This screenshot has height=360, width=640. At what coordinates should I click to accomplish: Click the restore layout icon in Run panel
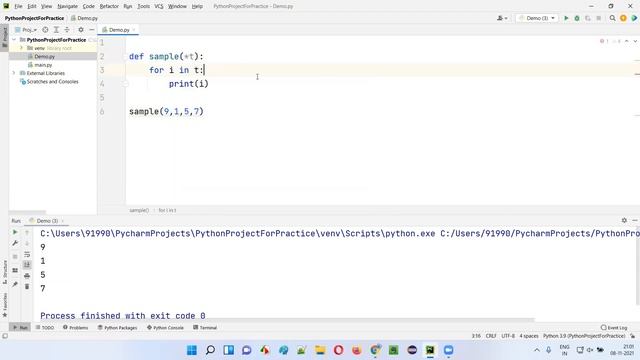click(15, 270)
